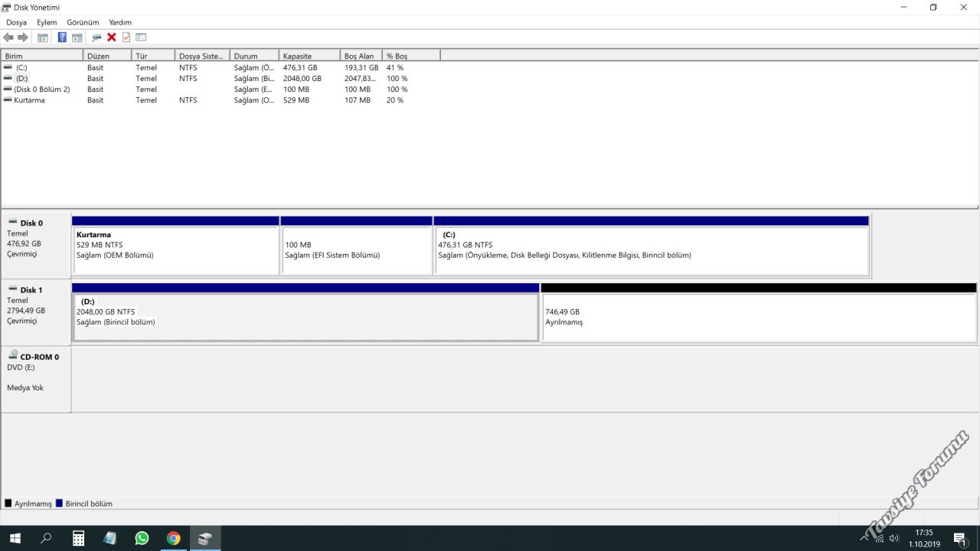This screenshot has height=551, width=980.
Task: Open the volume speaker tray icon
Action: 894,538
